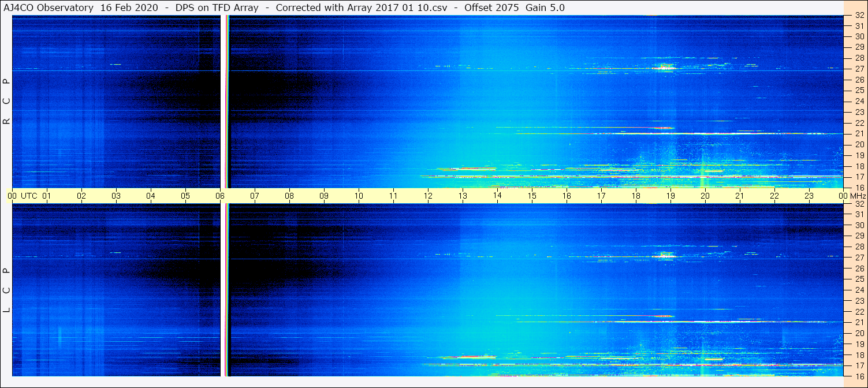
Task: Select the 20 hour marker on time axis
Action: [x=705, y=196]
